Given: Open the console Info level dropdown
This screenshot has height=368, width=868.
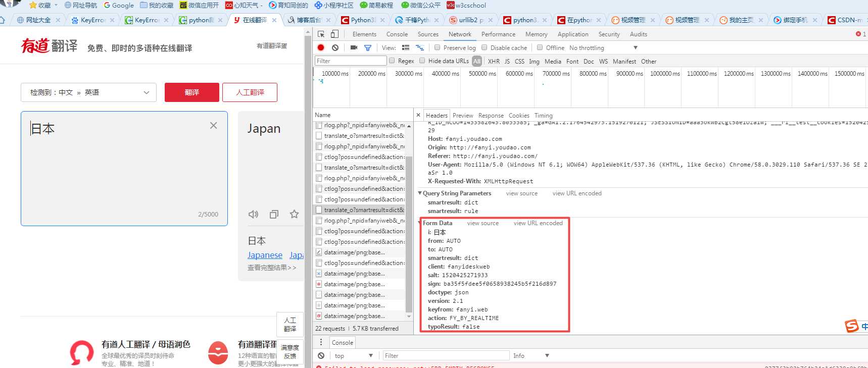Looking at the screenshot, I should coord(531,356).
